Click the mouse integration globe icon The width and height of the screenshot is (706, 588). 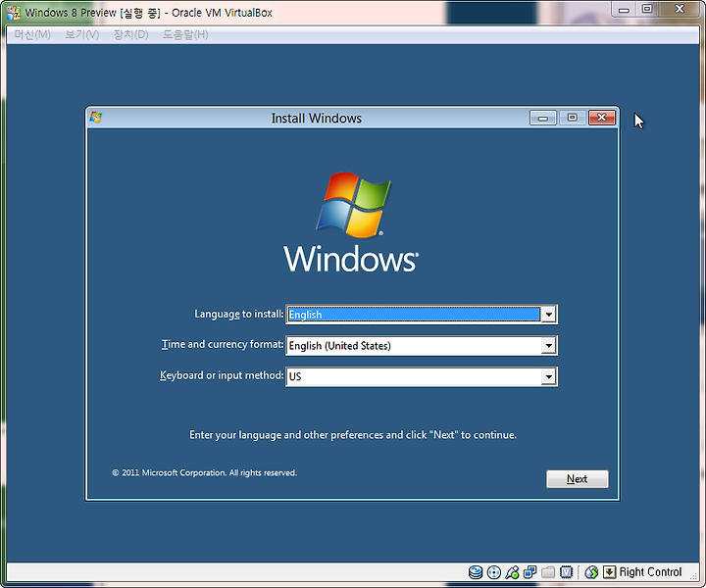tap(591, 572)
